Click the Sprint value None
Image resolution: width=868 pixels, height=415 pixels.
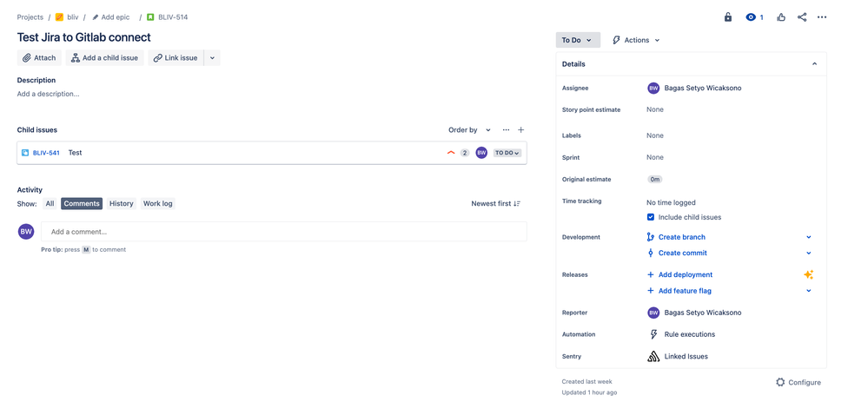pyautogui.click(x=655, y=157)
